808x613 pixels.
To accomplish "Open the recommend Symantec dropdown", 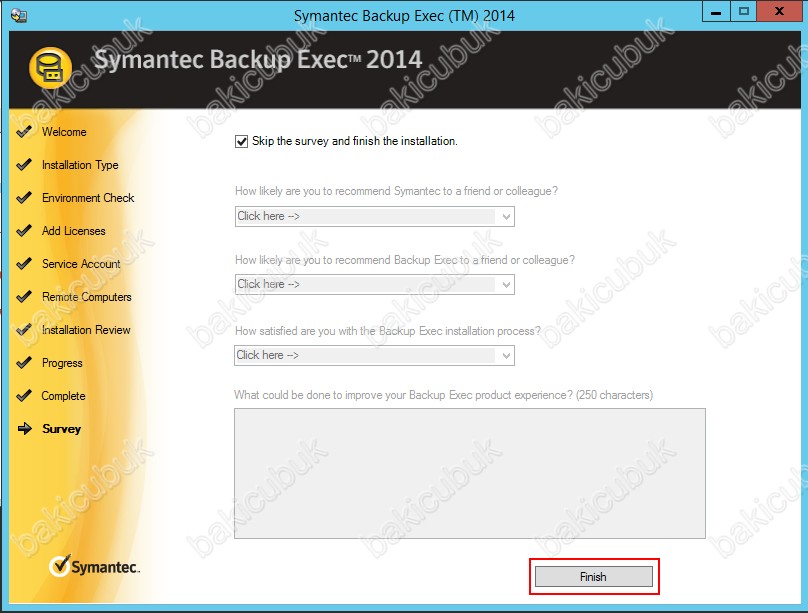I will [x=375, y=216].
